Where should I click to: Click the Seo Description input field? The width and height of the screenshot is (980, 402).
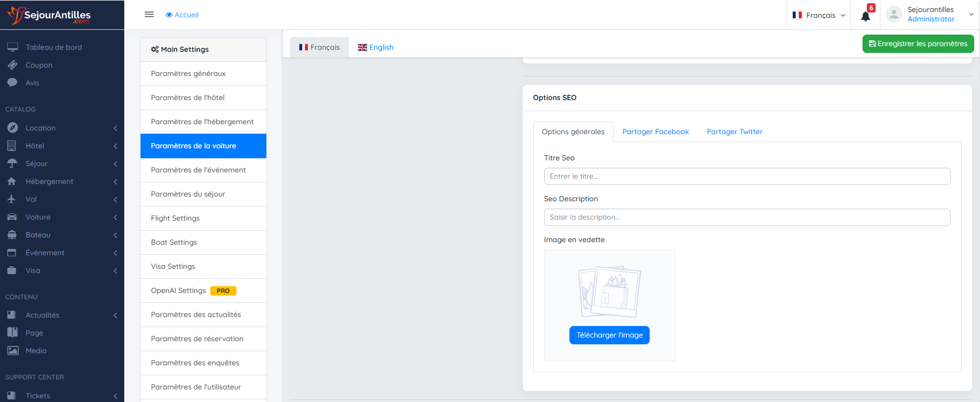pos(747,218)
